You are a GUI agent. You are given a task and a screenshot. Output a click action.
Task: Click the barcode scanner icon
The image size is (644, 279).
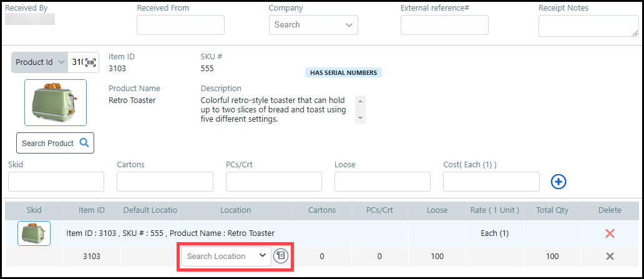tap(91, 62)
